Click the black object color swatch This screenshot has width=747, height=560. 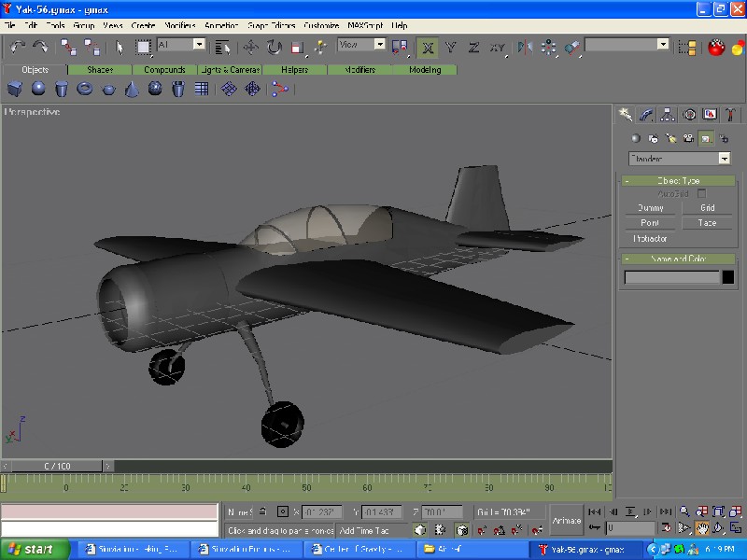[x=728, y=277]
